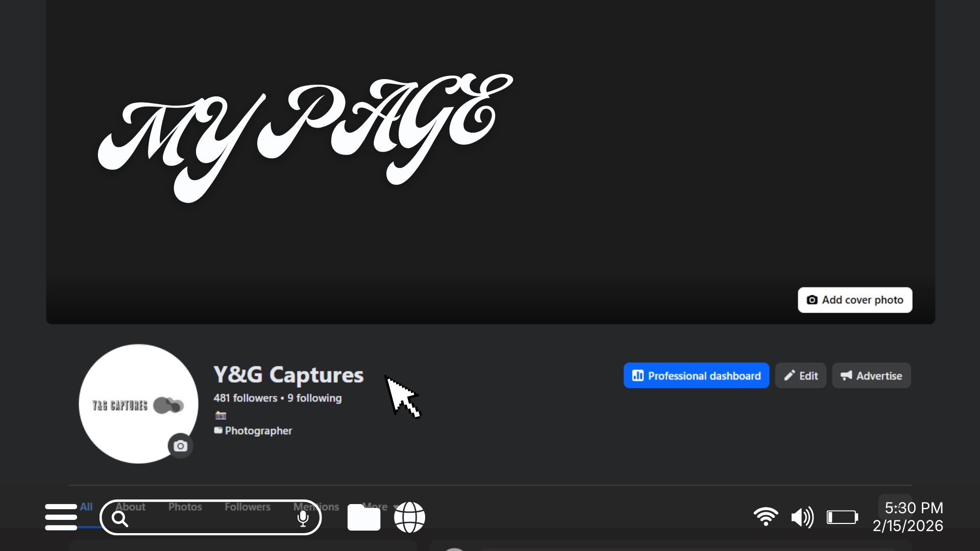
Task: Switch to the Photos tab
Action: [185, 507]
